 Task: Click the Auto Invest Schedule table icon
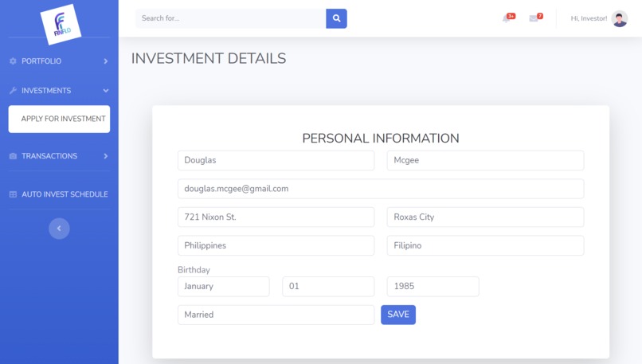[13, 194]
